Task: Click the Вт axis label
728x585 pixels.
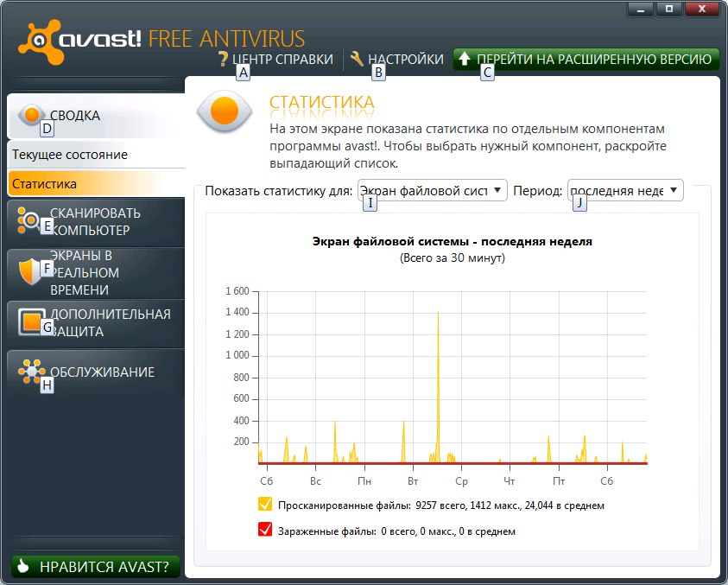Action: [413, 481]
